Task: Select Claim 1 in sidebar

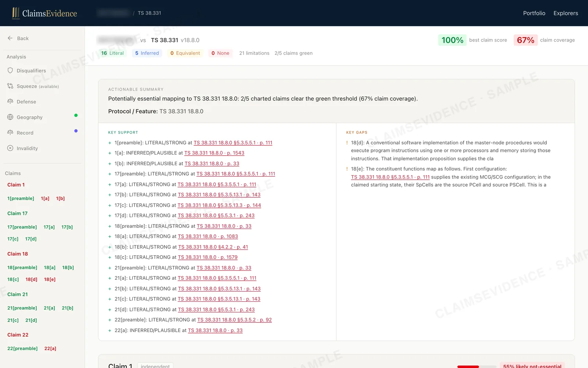Action: point(16,185)
